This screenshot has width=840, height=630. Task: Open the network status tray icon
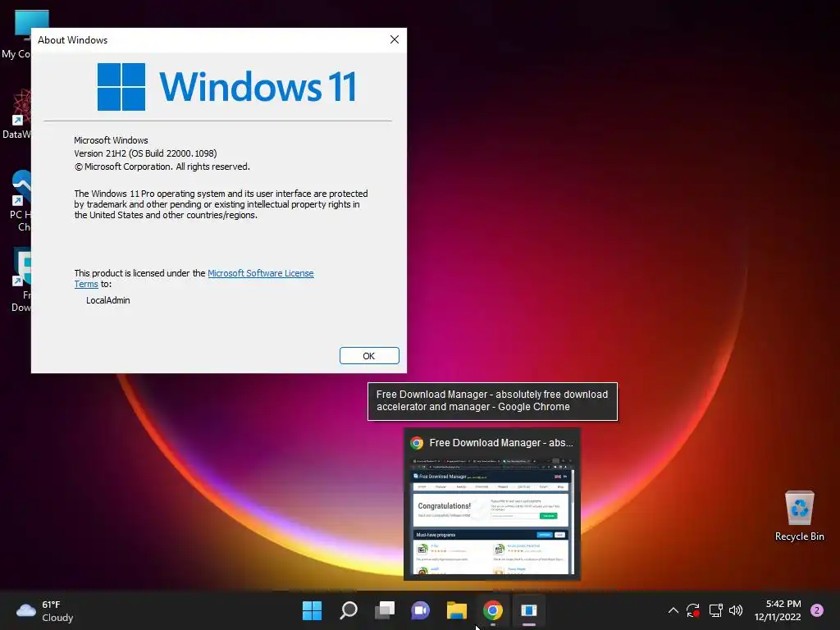coord(715,610)
